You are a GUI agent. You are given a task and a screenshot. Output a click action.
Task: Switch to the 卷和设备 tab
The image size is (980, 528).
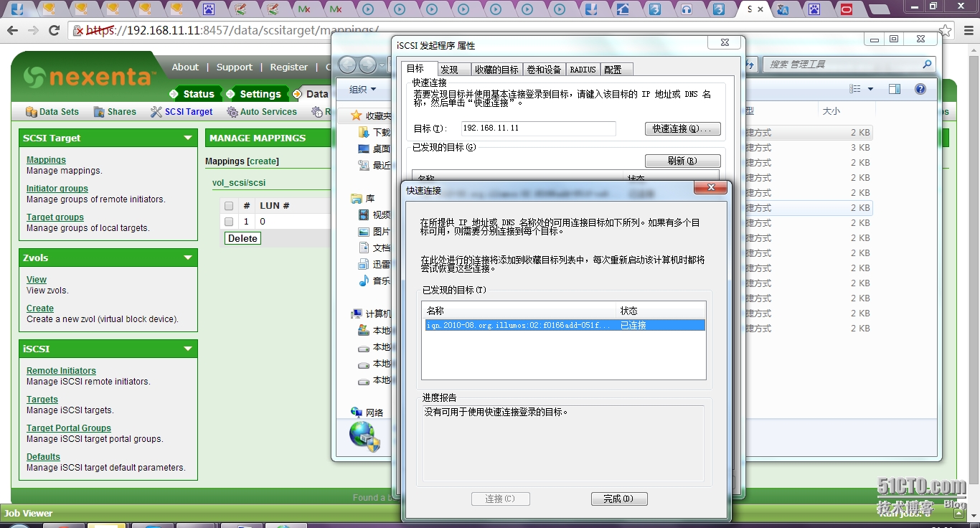544,70
